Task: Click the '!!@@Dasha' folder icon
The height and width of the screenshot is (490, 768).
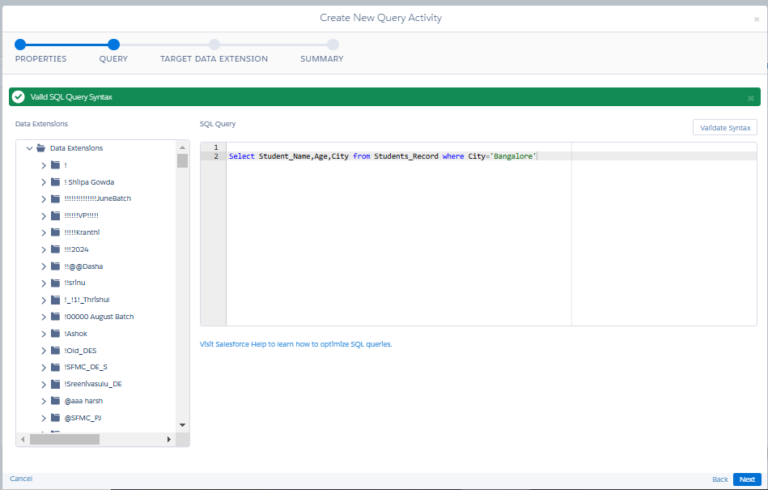Action: coord(55,266)
